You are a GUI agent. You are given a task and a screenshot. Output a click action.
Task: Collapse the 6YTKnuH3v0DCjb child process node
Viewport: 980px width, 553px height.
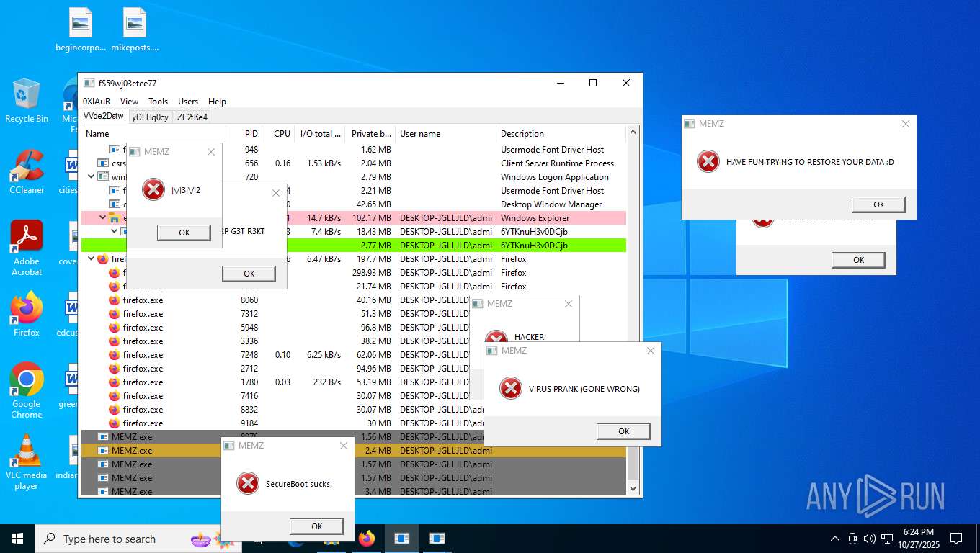114,232
